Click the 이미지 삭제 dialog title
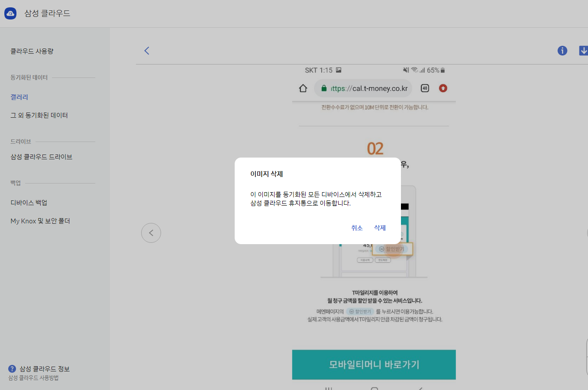Viewport: 588px width, 390px height. click(267, 174)
